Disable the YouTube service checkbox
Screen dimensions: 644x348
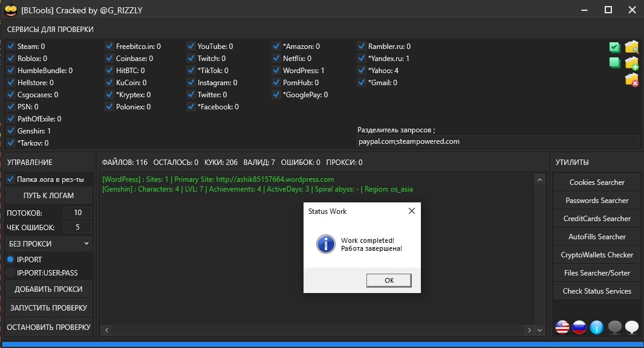191,46
